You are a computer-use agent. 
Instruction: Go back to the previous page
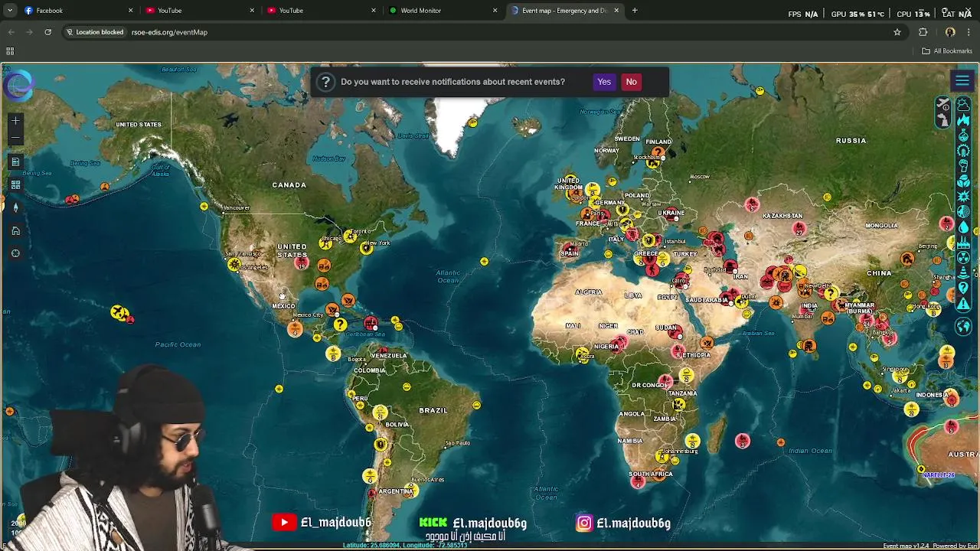point(11,32)
